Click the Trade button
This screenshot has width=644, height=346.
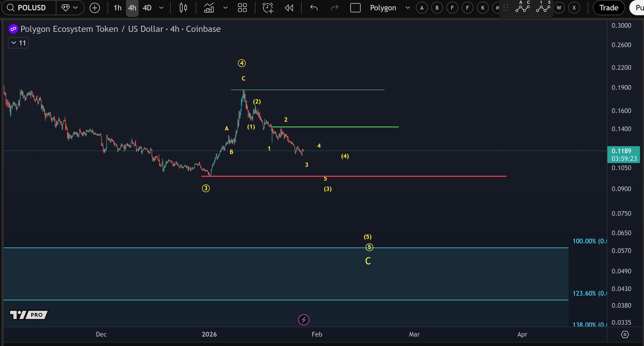click(608, 8)
